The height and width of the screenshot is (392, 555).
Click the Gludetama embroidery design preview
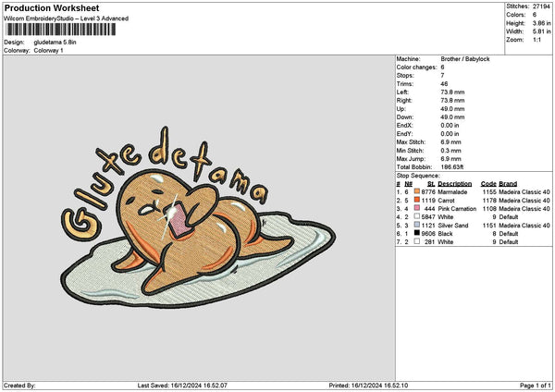tap(198, 217)
